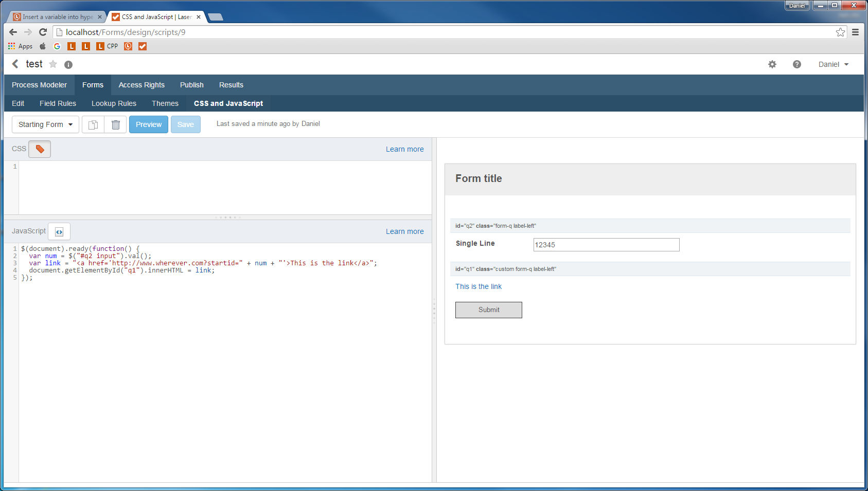Bookmark page with the star icon
This screenshot has width=868, height=491.
[840, 32]
